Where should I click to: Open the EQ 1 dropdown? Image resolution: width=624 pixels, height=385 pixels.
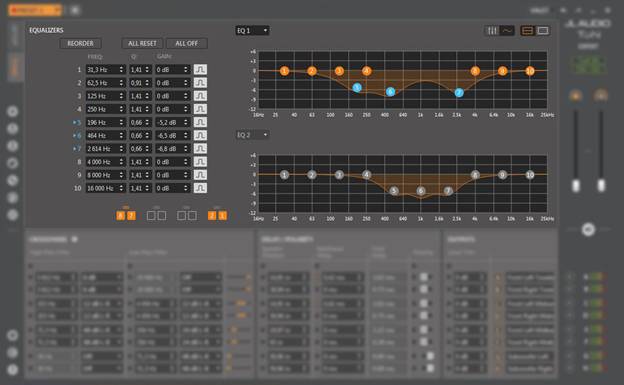pos(252,31)
